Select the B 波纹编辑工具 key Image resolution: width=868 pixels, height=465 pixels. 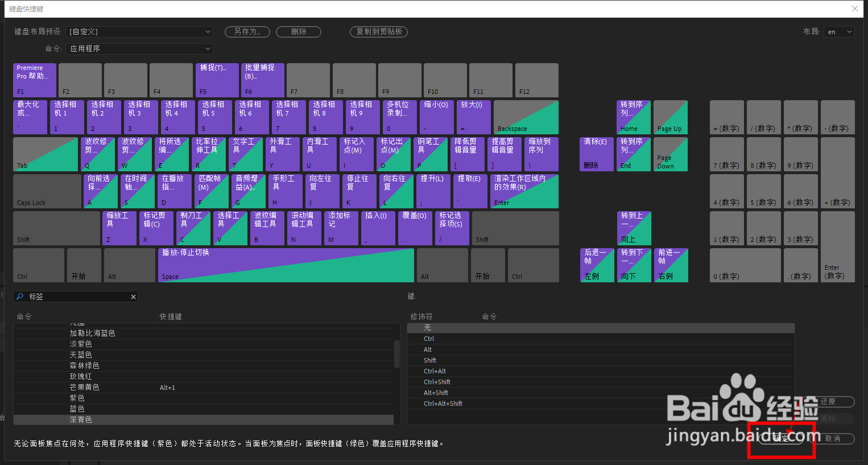point(267,228)
